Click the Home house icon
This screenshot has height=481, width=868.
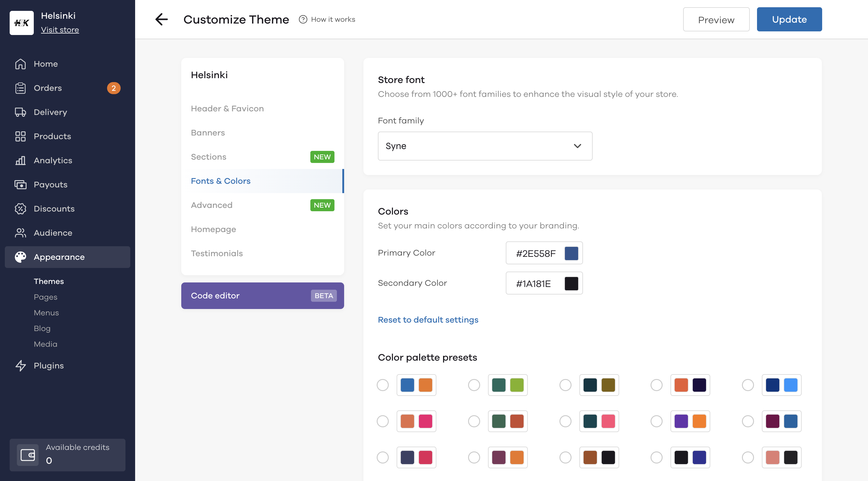(x=21, y=64)
